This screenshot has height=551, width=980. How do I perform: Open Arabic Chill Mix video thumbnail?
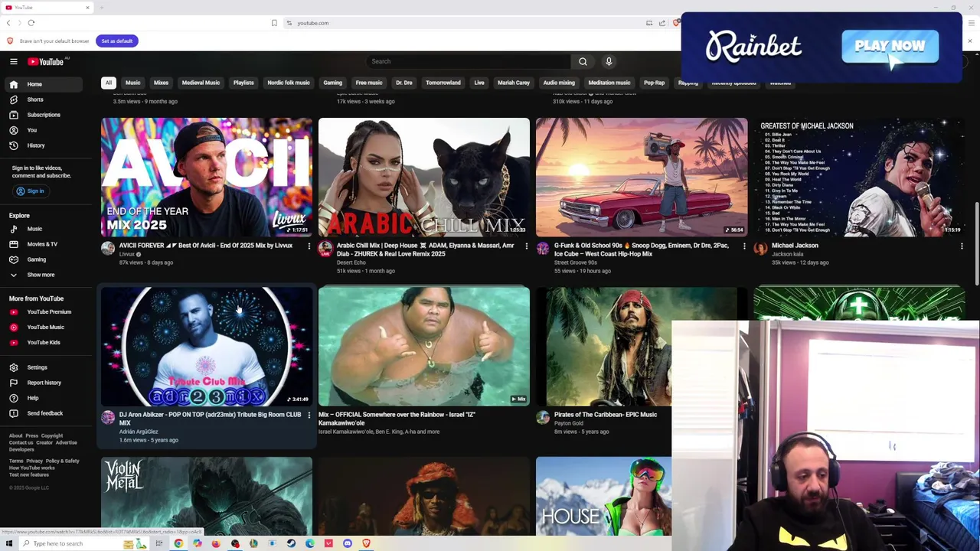(x=424, y=177)
